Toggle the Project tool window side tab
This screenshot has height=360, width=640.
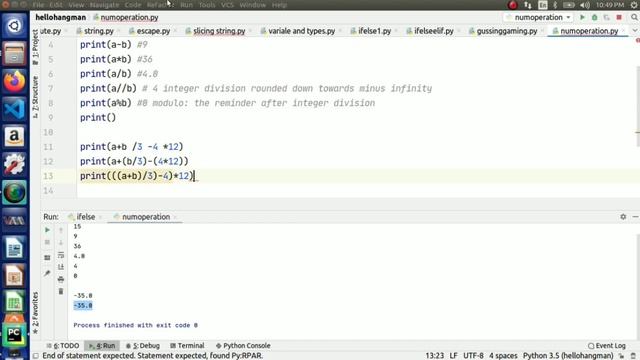point(35,48)
